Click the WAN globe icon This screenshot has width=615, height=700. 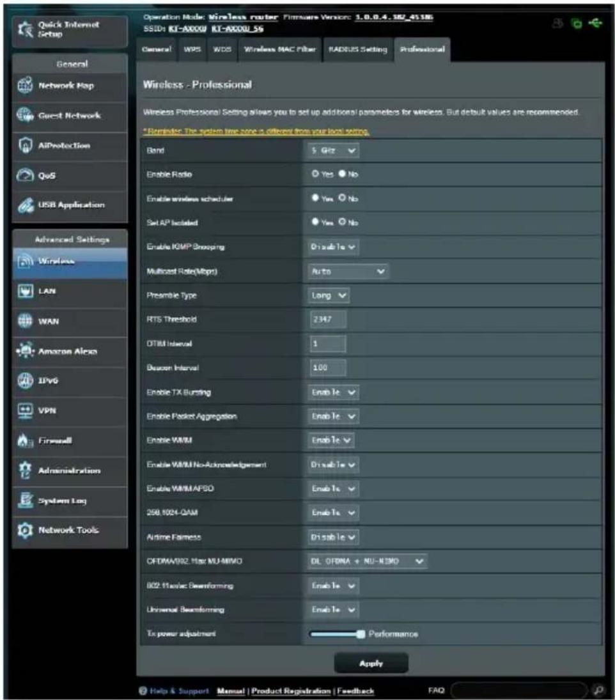point(25,320)
